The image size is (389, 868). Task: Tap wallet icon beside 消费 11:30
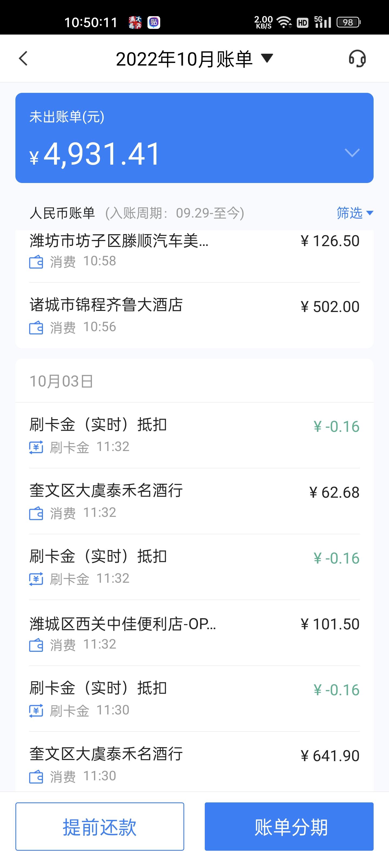point(36,777)
